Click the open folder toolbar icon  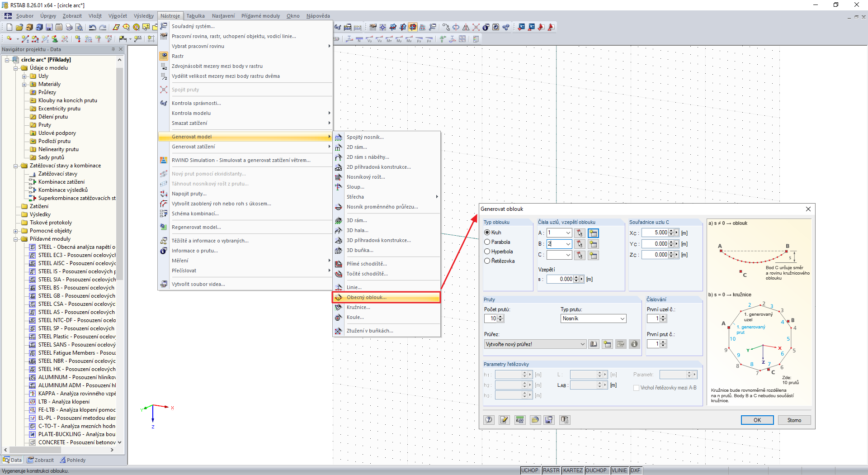(x=19, y=27)
